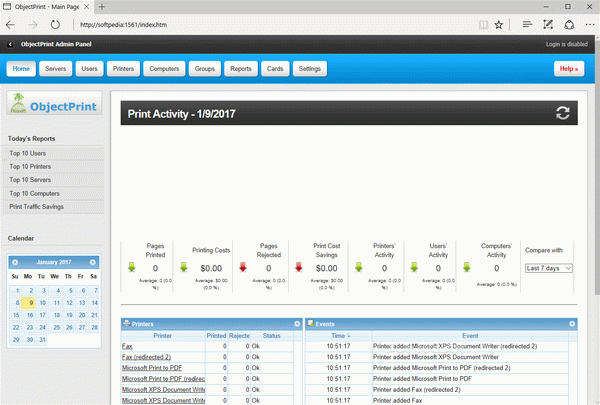
Task: Open the Reports tab
Action: pos(241,69)
